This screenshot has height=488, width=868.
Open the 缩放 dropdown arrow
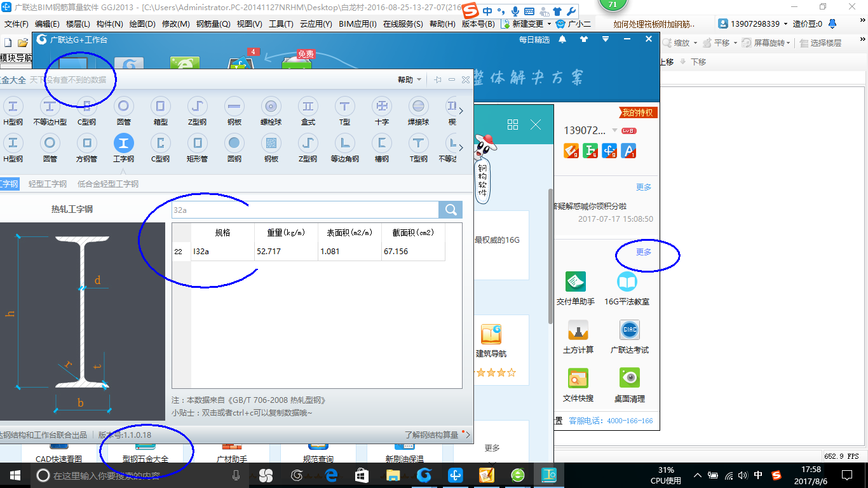click(695, 43)
